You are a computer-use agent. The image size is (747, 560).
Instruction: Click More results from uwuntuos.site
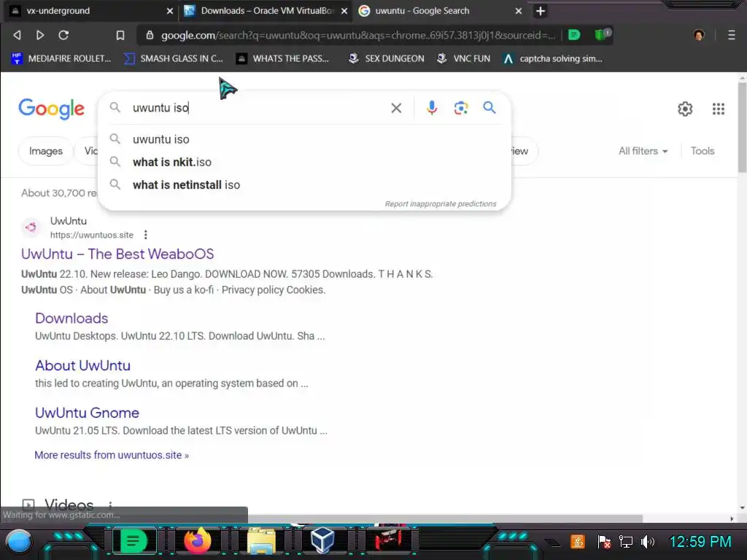pyautogui.click(x=112, y=455)
